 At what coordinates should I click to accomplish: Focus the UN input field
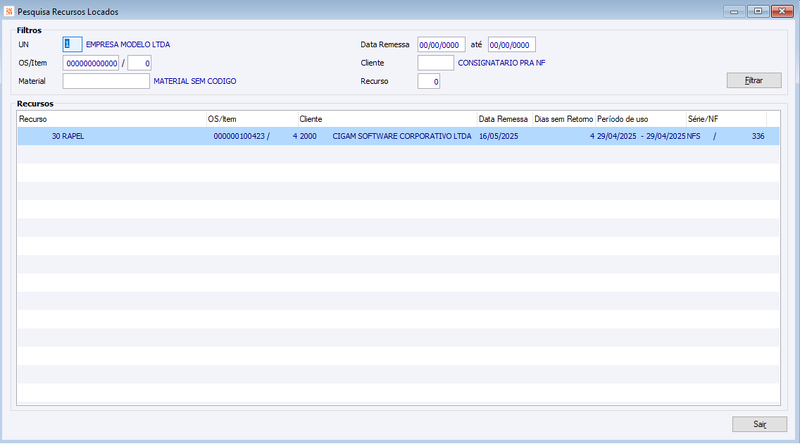click(72, 44)
